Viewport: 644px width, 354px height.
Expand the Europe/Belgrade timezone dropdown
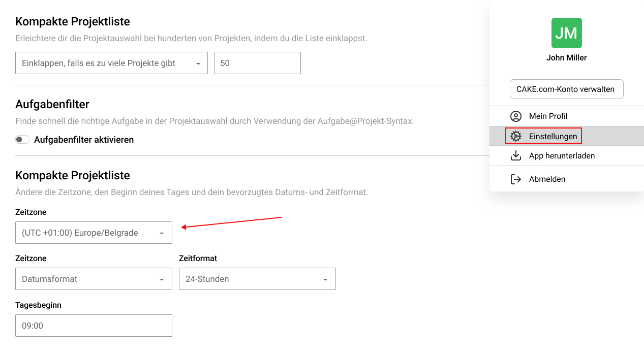click(x=94, y=233)
